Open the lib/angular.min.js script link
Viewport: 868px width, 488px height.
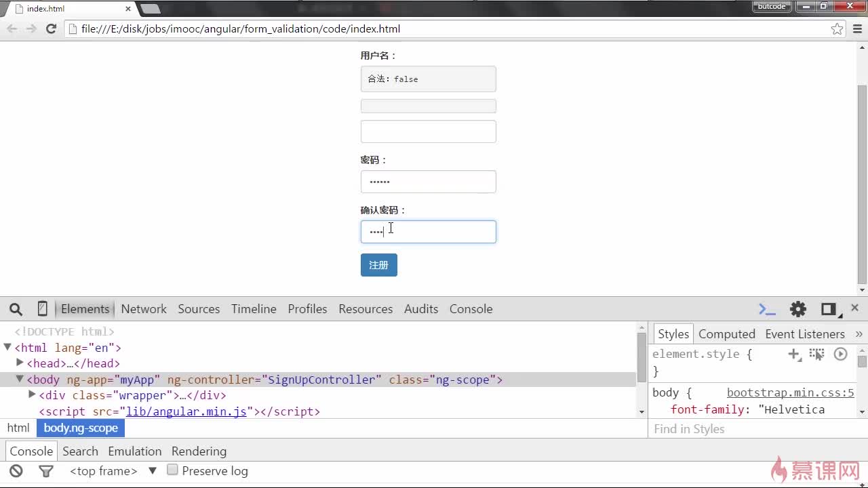(186, 411)
